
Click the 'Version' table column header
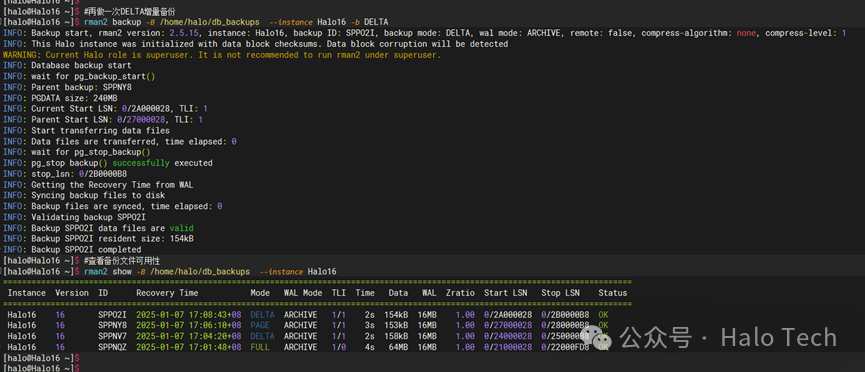(72, 293)
